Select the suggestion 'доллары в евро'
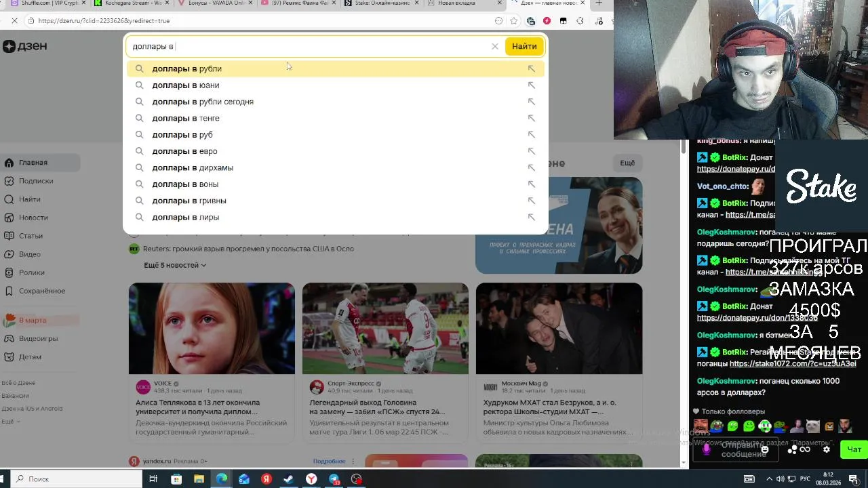The width and height of the screenshot is (868, 488). (335, 151)
